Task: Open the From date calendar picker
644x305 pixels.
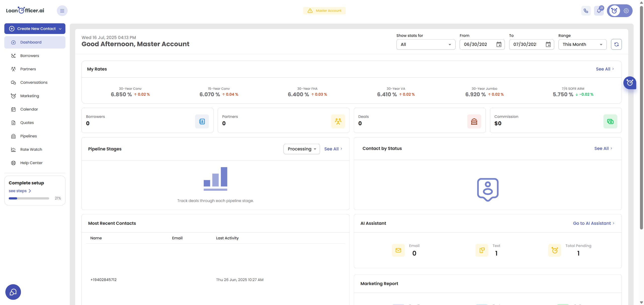Action: coord(499,44)
